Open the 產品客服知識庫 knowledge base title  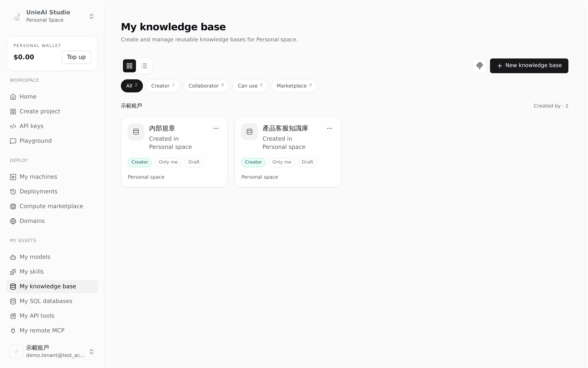point(285,128)
